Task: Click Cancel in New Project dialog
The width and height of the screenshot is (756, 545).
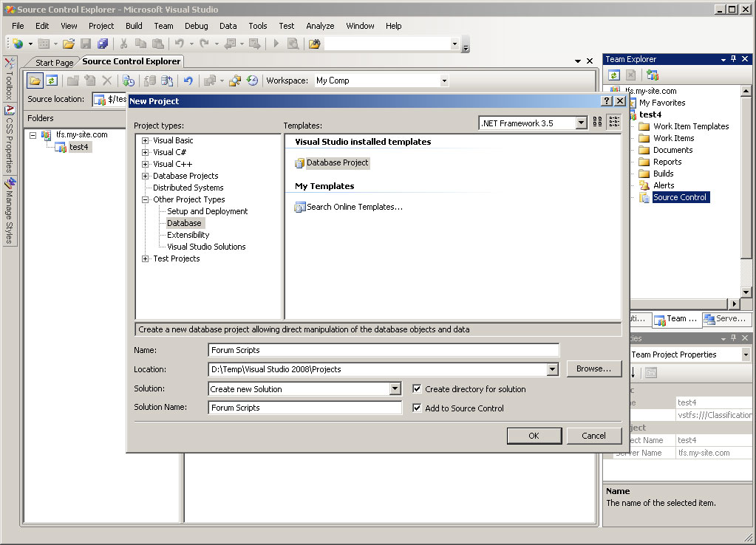Action: coord(593,436)
